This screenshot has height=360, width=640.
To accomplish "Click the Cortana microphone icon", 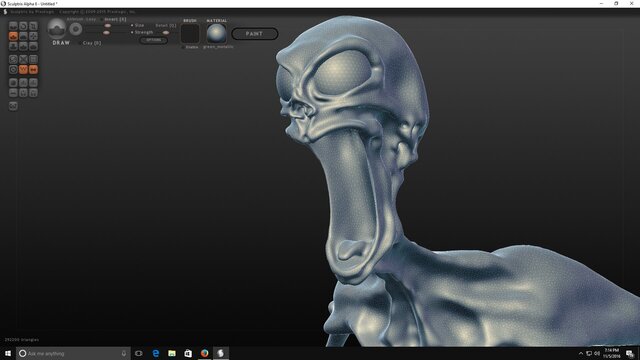I will [x=124, y=353].
